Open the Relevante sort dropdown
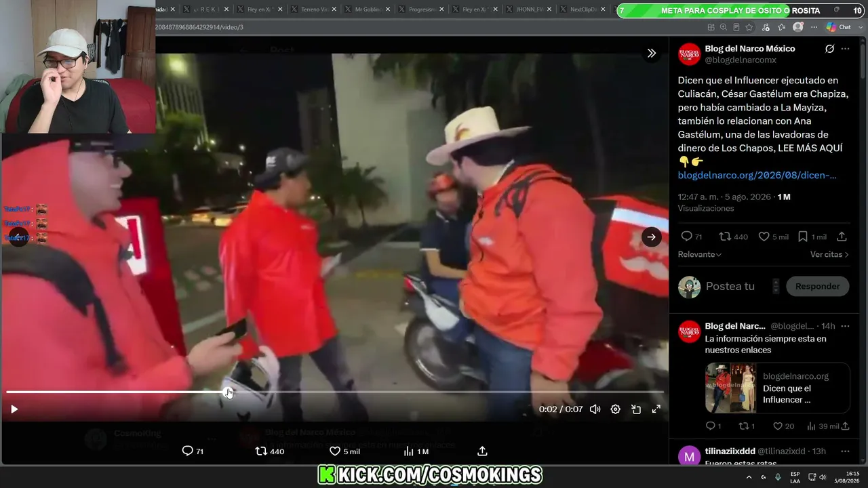Screen dimensions: 868x488 click(700, 254)
